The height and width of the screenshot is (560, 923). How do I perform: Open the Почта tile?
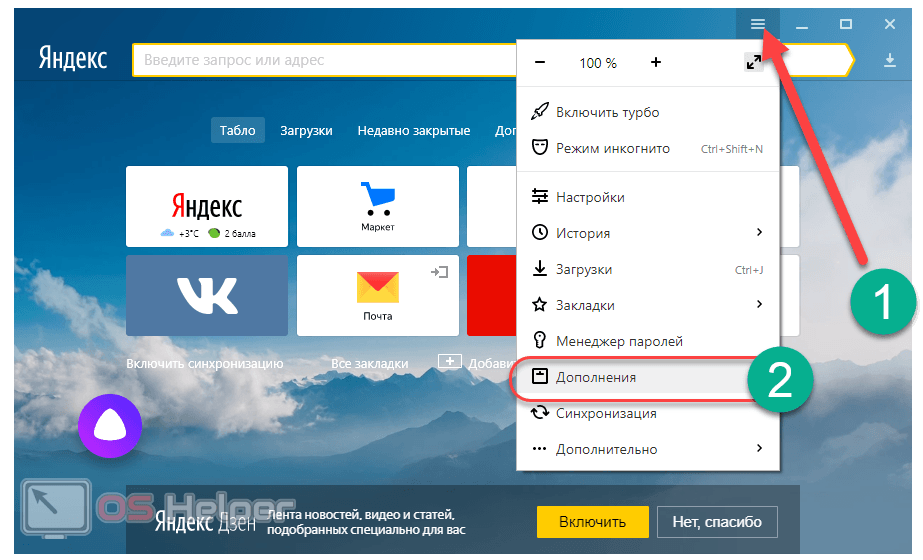point(377,295)
